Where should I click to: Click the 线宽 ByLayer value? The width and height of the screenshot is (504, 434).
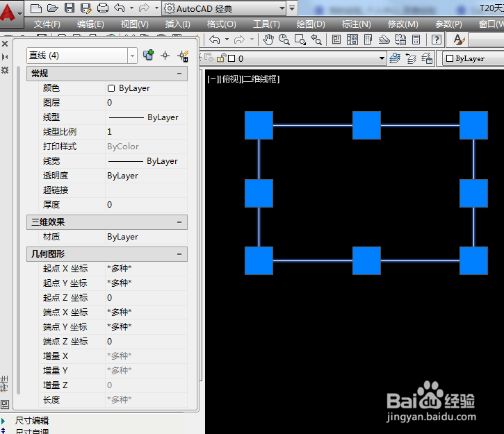(146, 161)
